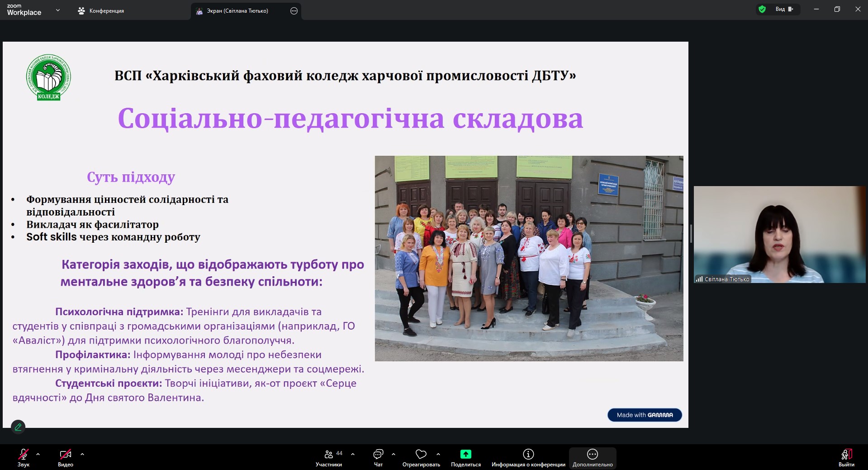Screen dimensions: 868x470
Task: Click the Світлана Тютько video thumbnail
Action: (x=779, y=235)
